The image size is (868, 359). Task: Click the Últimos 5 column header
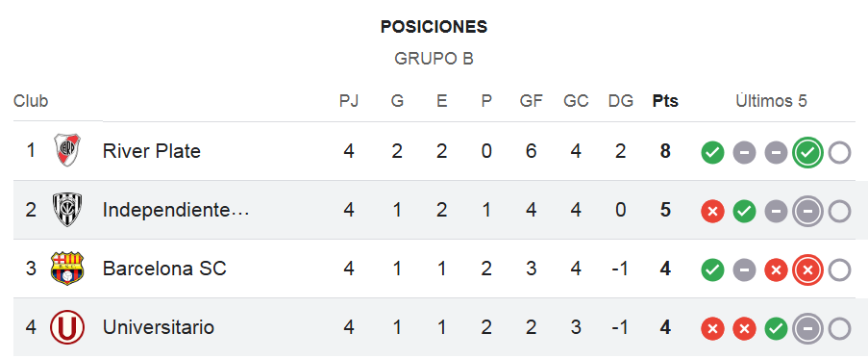pos(771,101)
